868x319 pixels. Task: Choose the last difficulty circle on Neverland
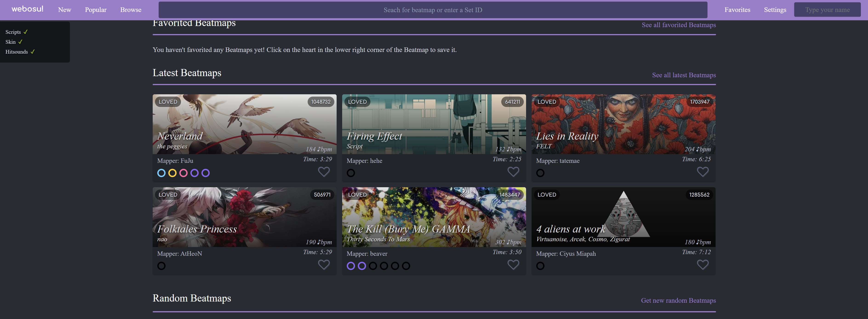click(x=206, y=173)
